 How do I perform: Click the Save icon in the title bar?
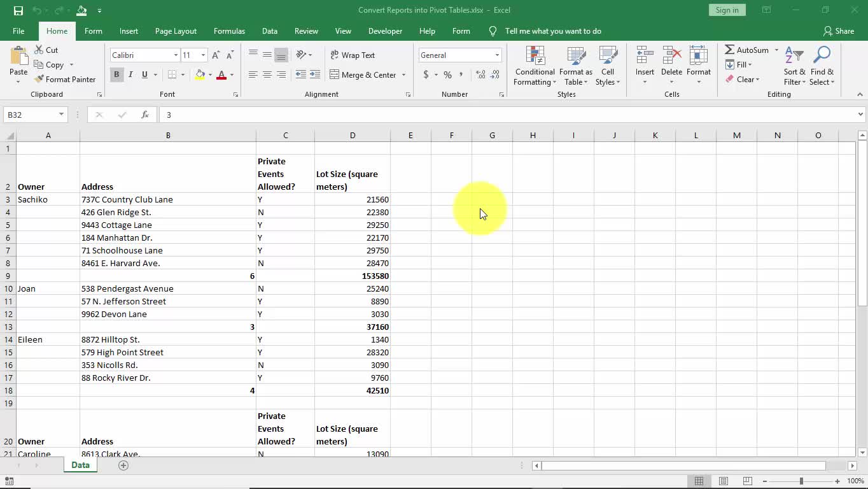18,10
